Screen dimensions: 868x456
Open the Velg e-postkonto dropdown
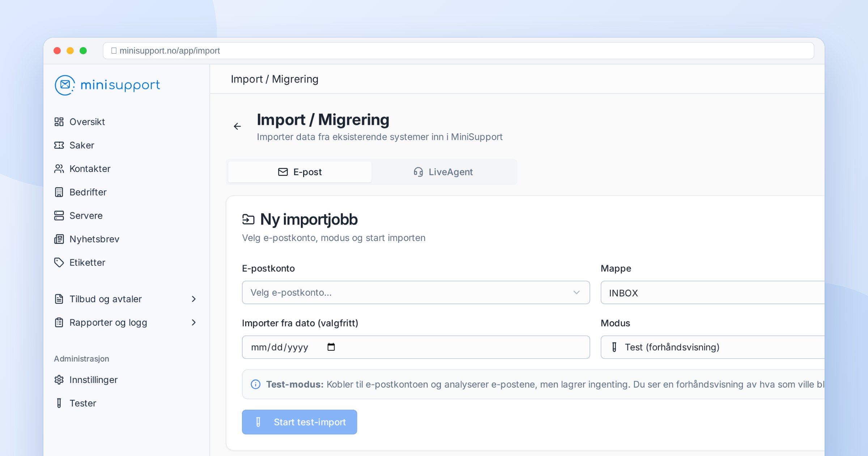416,292
